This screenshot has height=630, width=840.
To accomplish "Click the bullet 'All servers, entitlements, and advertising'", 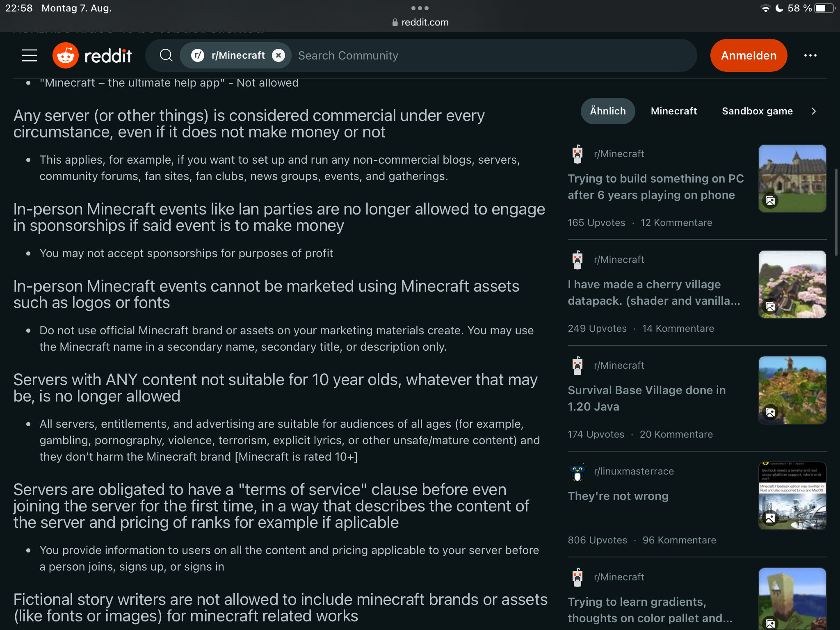I will (x=290, y=441).
